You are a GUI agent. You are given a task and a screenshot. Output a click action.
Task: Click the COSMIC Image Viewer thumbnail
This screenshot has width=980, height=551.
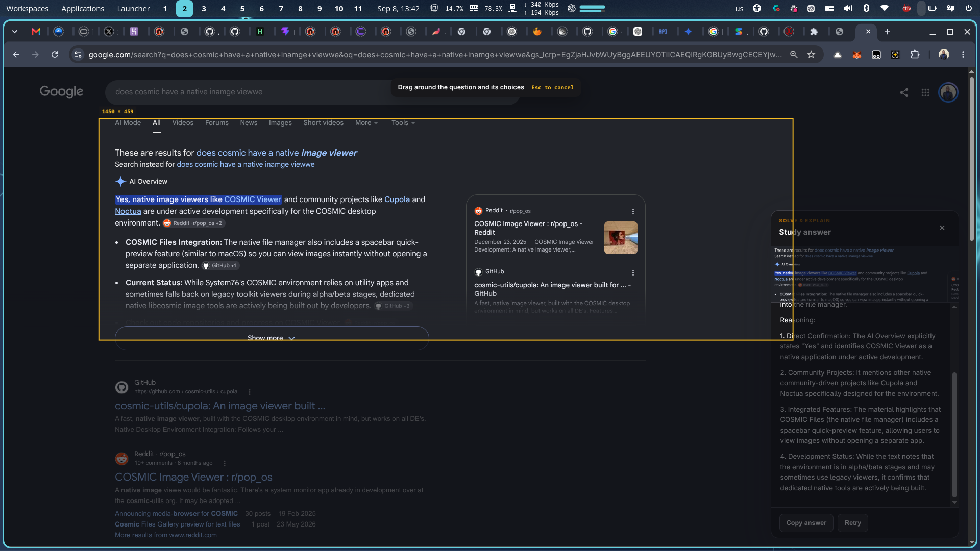[621, 238]
